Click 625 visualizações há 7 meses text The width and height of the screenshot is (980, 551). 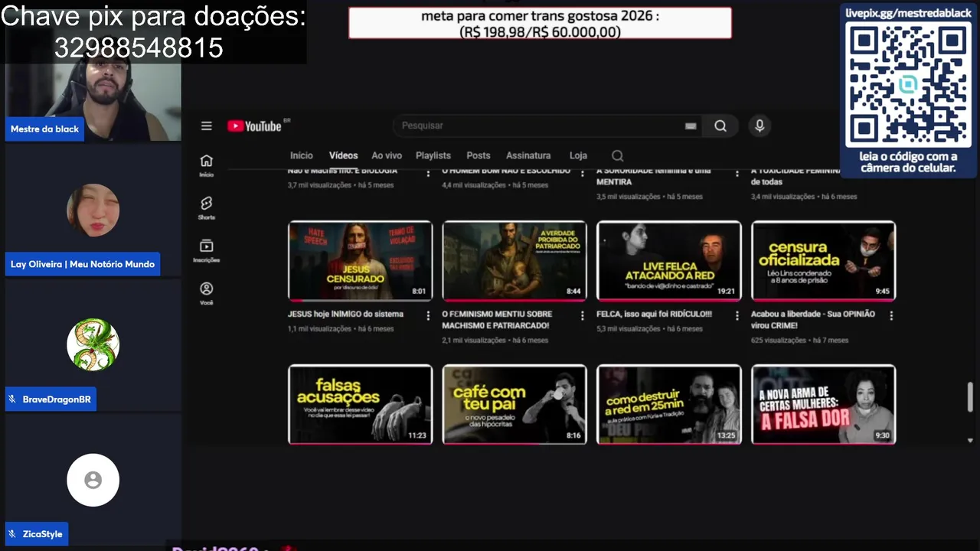[800, 341]
